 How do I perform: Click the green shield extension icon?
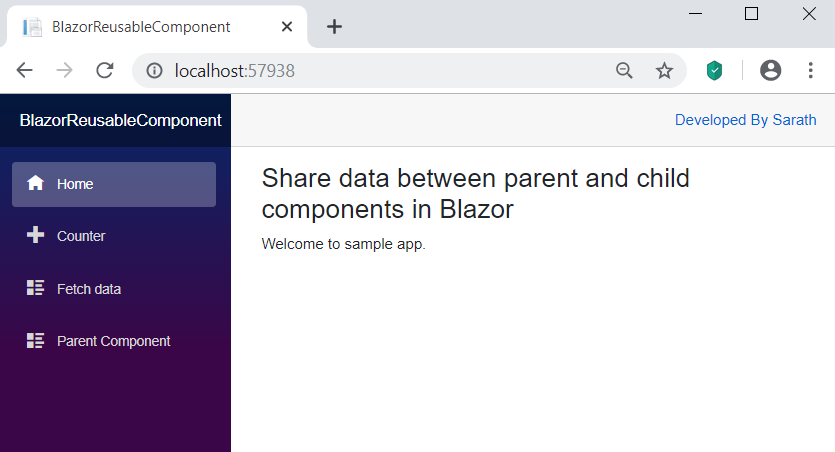[x=714, y=70]
